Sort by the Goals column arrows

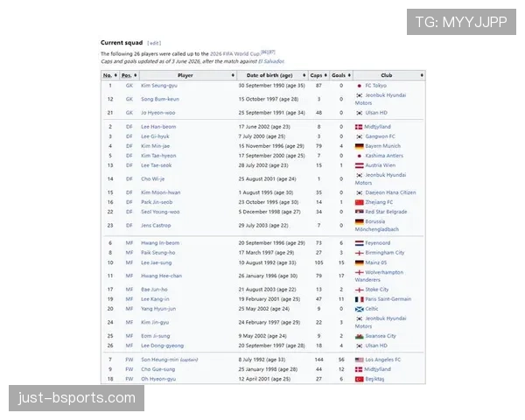pos(349,75)
